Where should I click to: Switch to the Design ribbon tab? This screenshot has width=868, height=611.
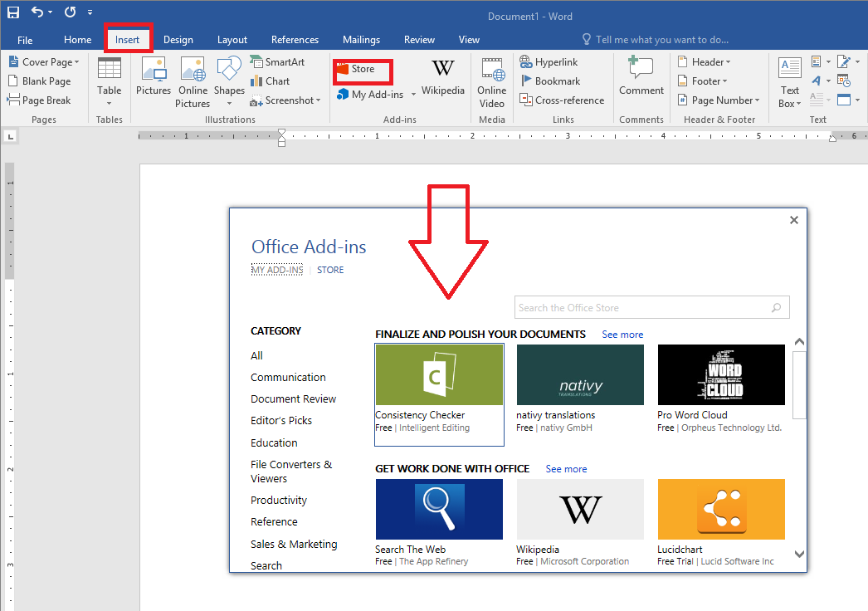click(178, 40)
